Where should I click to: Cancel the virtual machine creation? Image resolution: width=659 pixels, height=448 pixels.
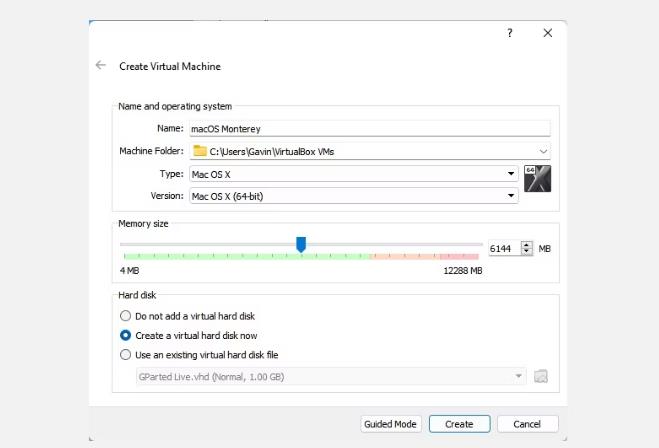(527, 424)
